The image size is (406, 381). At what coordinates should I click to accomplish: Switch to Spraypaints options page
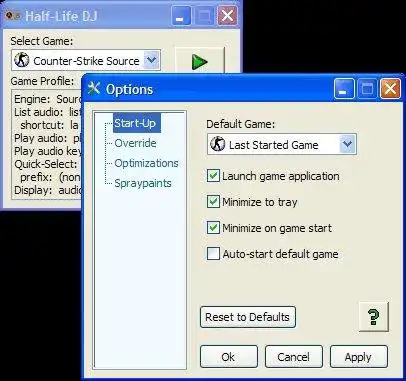143,183
